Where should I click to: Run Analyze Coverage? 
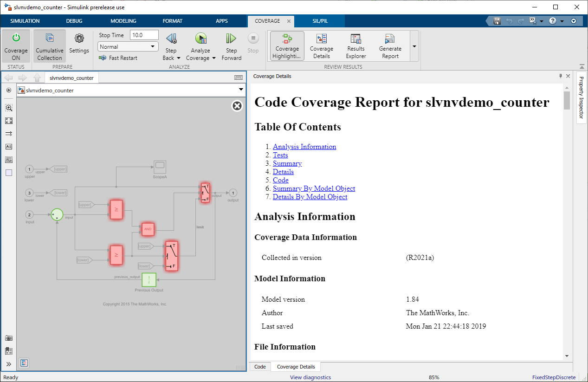point(201,39)
